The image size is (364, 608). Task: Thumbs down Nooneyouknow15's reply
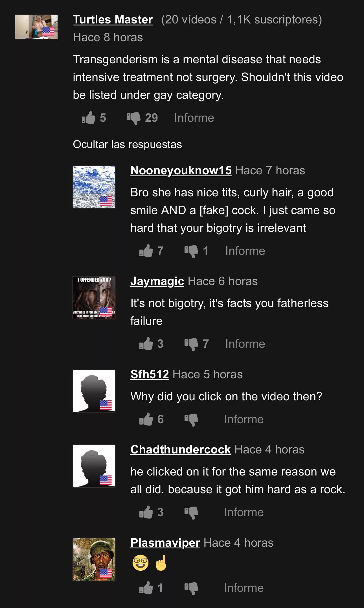pos(191,251)
